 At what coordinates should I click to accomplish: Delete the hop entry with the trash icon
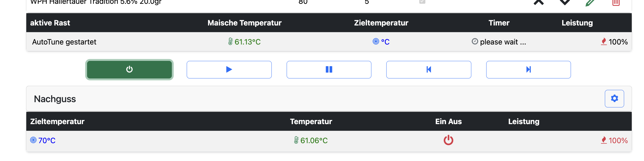[x=616, y=3]
